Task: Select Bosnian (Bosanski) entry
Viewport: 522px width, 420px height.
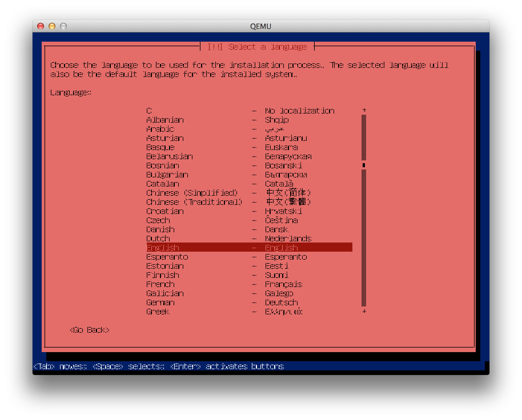Action: (x=249, y=165)
